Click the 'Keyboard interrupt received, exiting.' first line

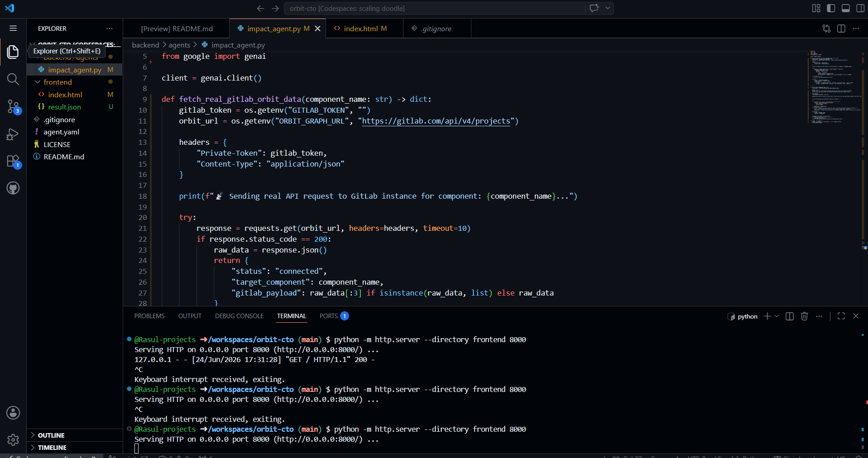(x=210, y=379)
